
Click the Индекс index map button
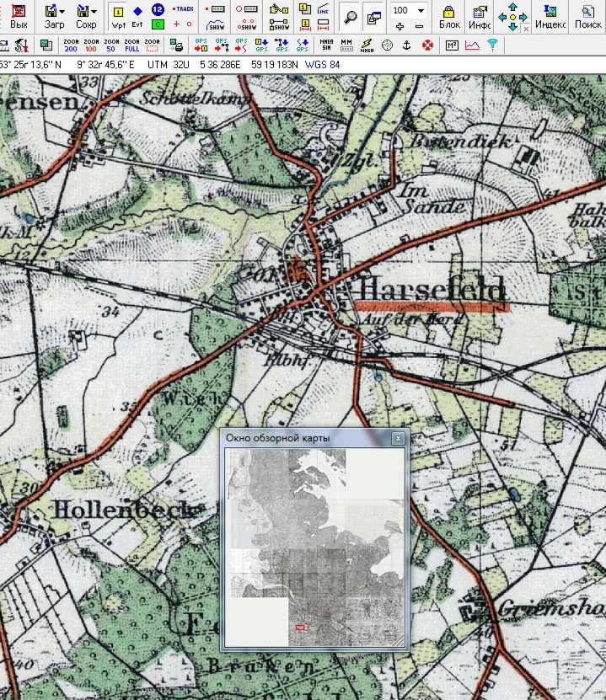tap(550, 18)
